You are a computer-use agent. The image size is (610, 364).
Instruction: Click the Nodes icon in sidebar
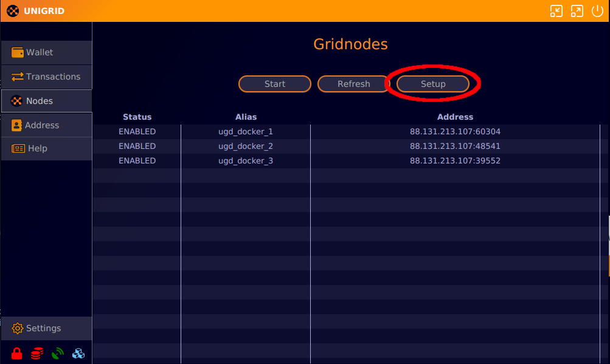(16, 101)
